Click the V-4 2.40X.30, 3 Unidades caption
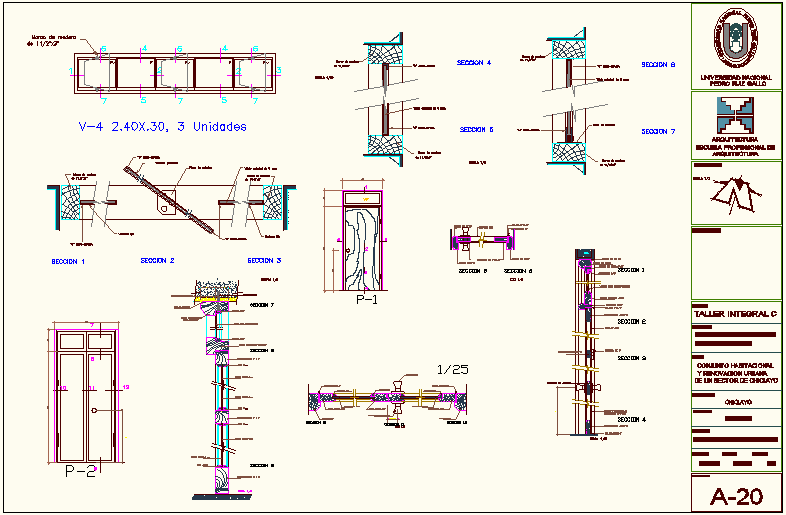786x515 pixels. coord(162,127)
